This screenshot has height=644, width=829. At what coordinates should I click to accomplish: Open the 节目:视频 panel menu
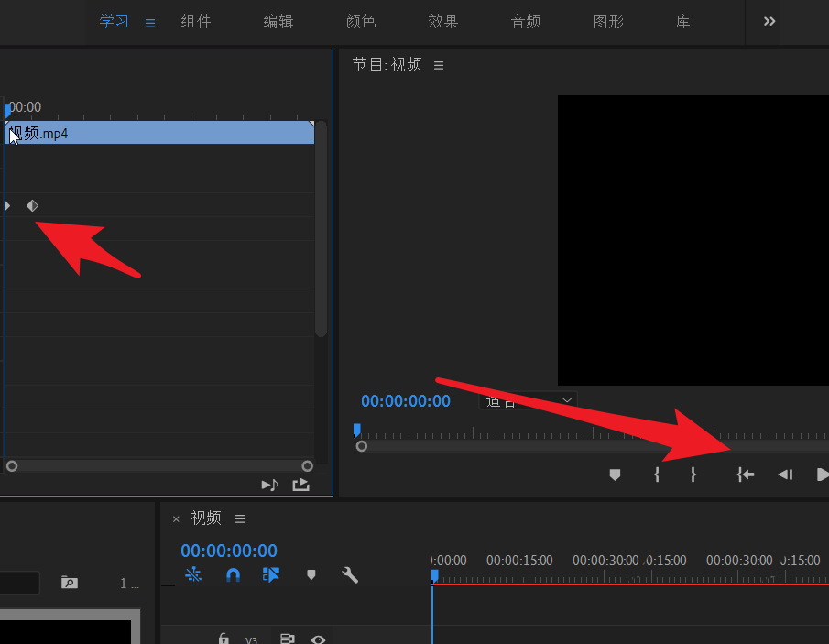pyautogui.click(x=439, y=65)
